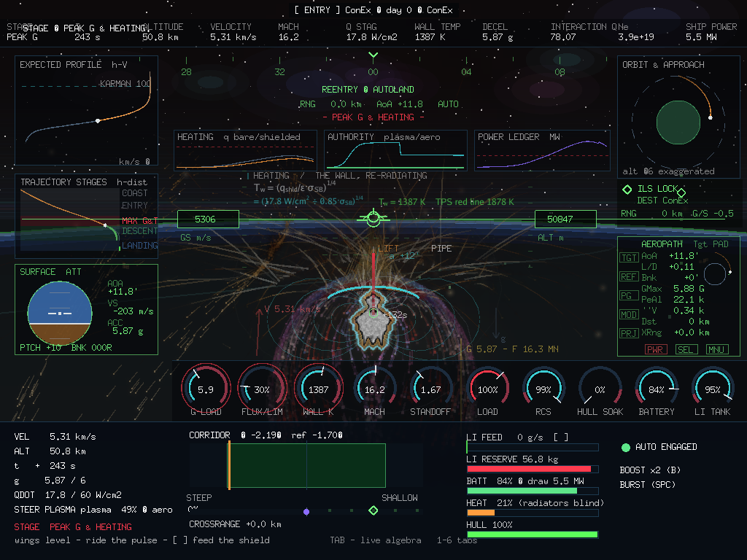Click the FLUX/LIM gauge at 30%

click(262, 389)
